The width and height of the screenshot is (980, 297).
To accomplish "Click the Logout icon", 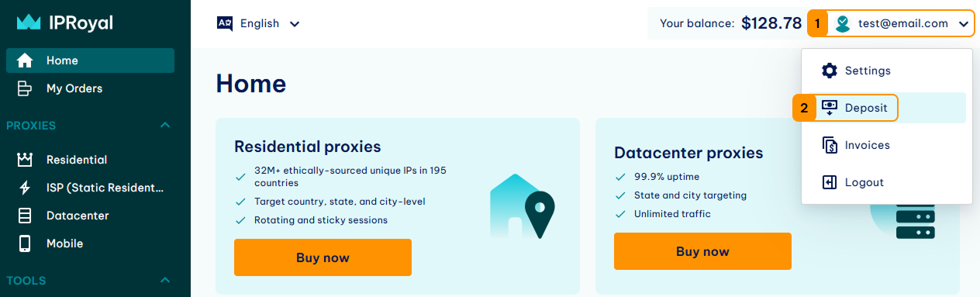I will 830,182.
